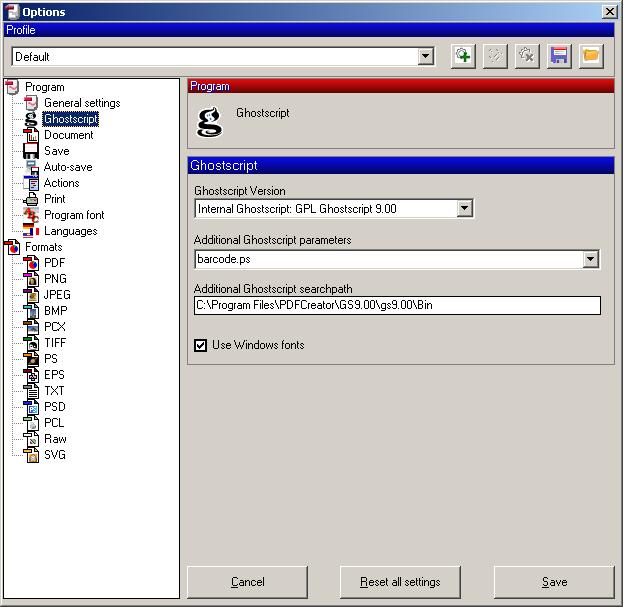Click the Auto-save tree icon

click(31, 167)
